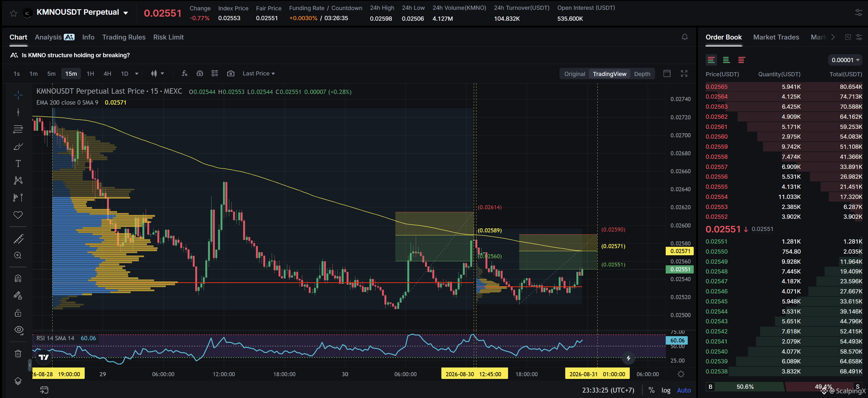
Task: Open the Trading Rules tab
Action: [124, 37]
